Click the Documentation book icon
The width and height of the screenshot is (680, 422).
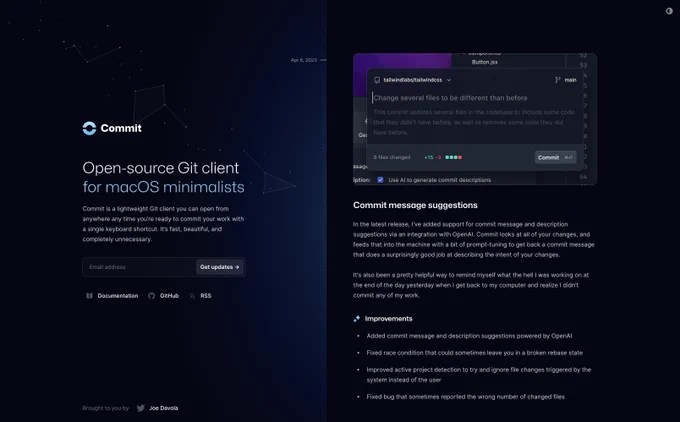[89, 296]
